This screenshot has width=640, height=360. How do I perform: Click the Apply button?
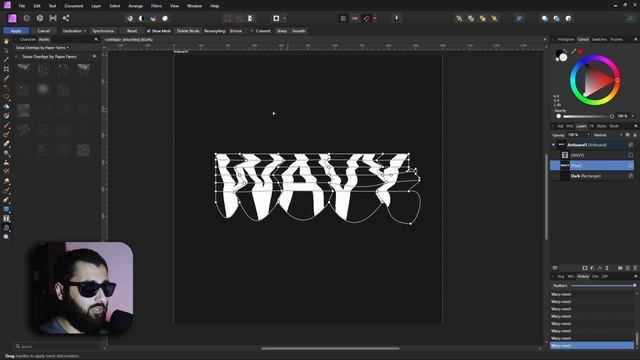(16, 31)
